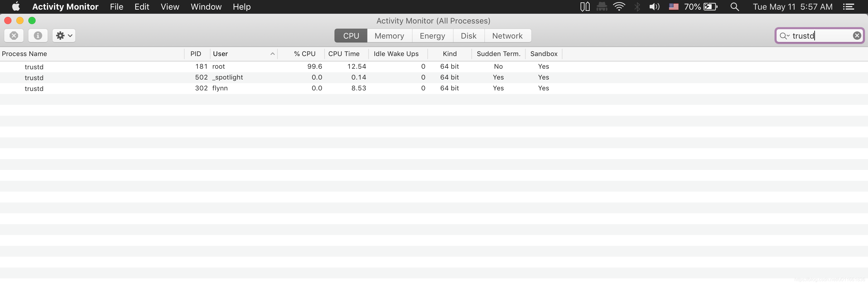Click PID 502 cell
This screenshot has height=285, width=868.
[201, 77]
